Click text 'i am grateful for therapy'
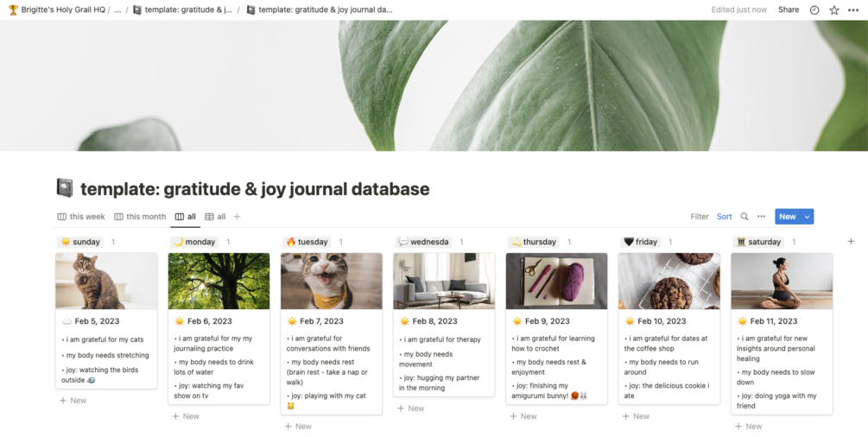The width and height of the screenshot is (868, 437). pyautogui.click(x=441, y=339)
